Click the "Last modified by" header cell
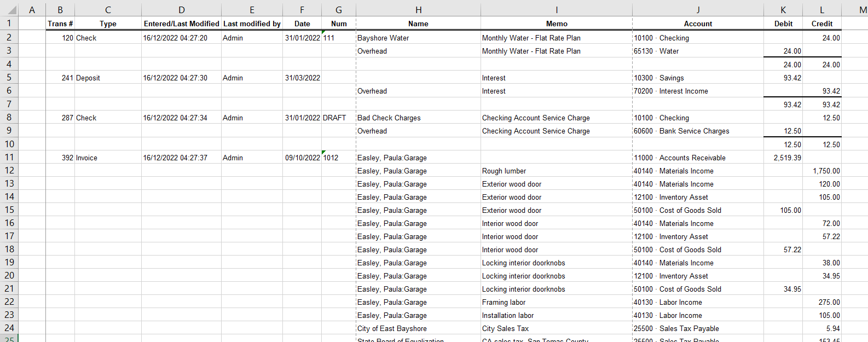 tap(252, 24)
